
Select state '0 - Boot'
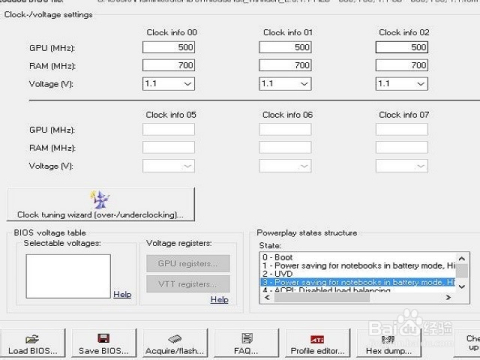tap(277, 257)
